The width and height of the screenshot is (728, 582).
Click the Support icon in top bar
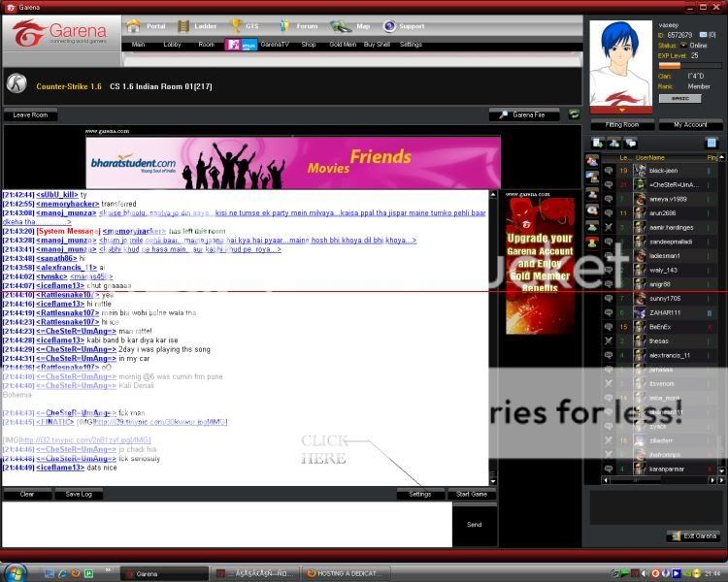pyautogui.click(x=390, y=26)
